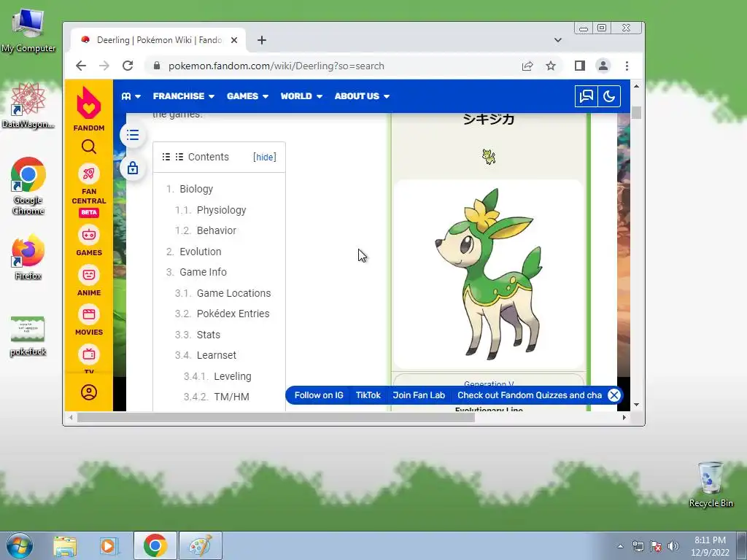747x560 pixels.
Task: Show hidden tray icons arrow
Action: pyautogui.click(x=620, y=546)
